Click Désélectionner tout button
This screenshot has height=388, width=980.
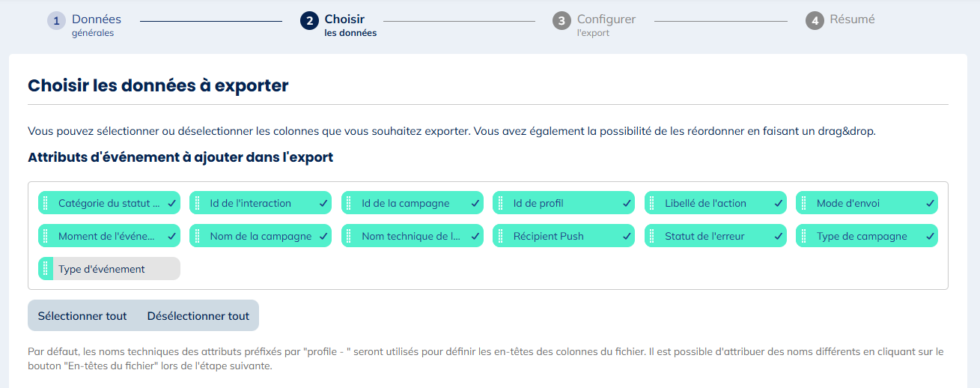click(198, 316)
